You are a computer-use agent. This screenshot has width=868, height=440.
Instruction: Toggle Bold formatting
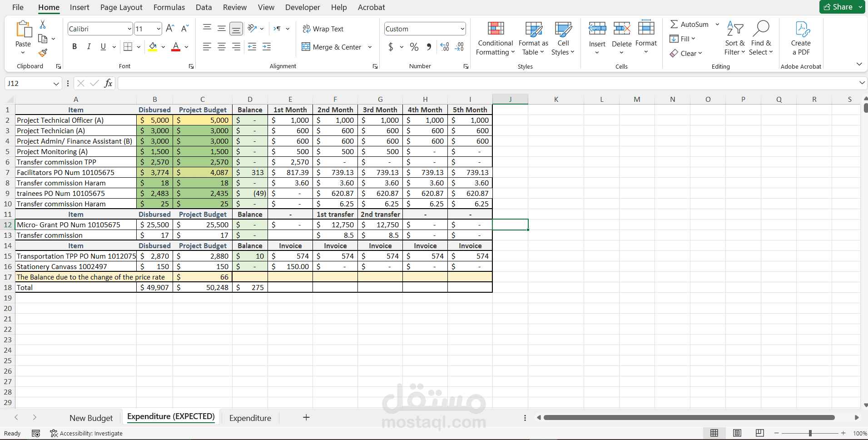click(x=74, y=46)
